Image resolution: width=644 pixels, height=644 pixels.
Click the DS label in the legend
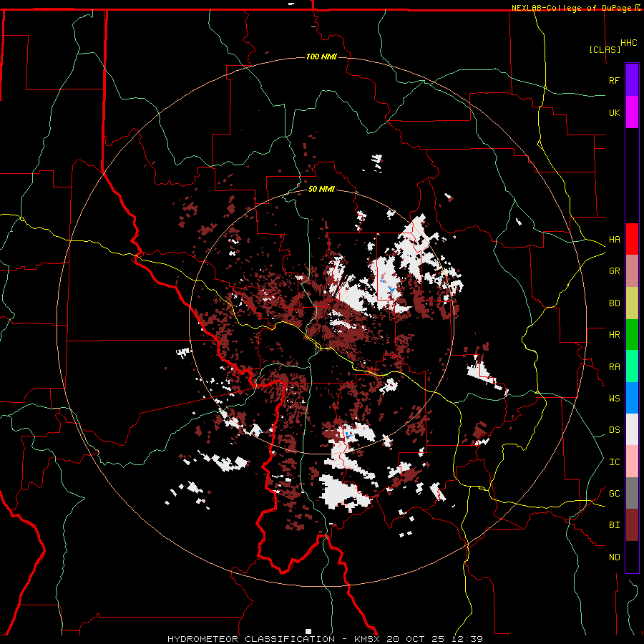[614, 430]
